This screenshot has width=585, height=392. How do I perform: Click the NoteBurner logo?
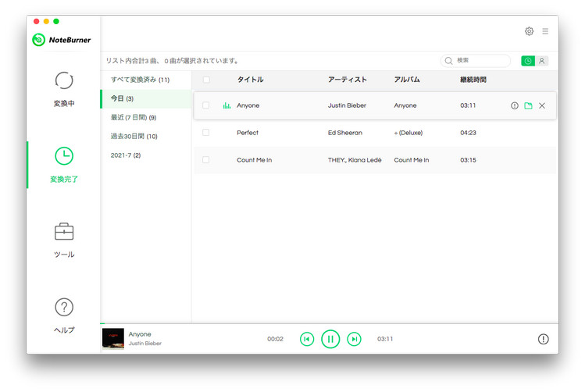click(x=62, y=40)
